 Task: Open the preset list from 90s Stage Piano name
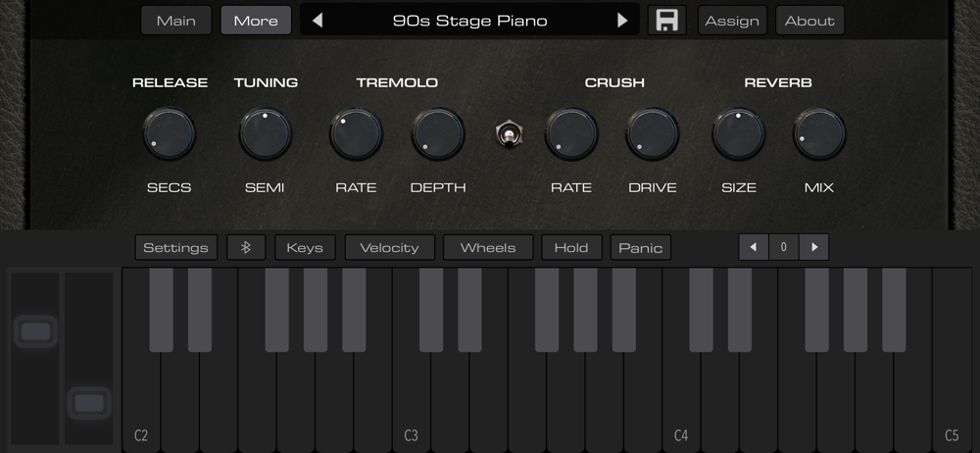pos(469,21)
